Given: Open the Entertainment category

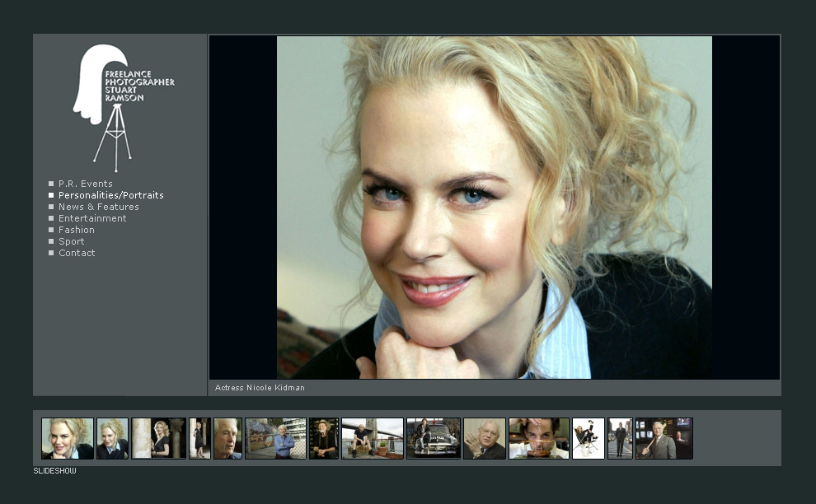Looking at the screenshot, I should point(92,218).
